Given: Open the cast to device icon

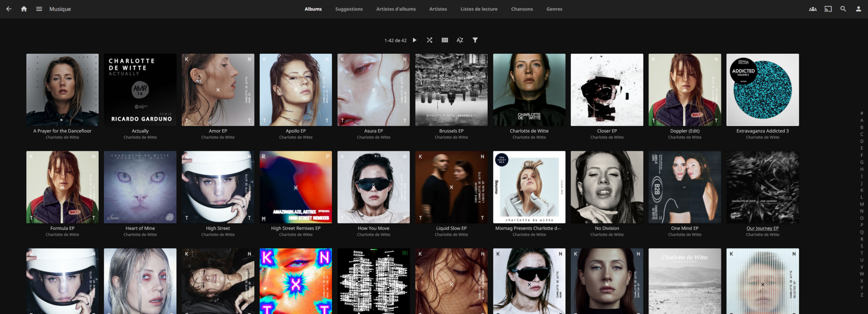Looking at the screenshot, I should coord(828,9).
